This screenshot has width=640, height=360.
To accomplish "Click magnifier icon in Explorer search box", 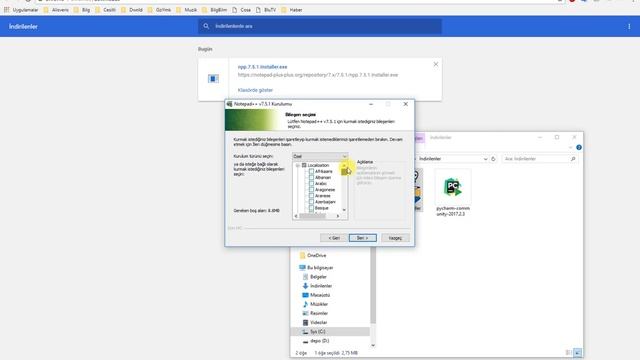I will [x=573, y=159].
